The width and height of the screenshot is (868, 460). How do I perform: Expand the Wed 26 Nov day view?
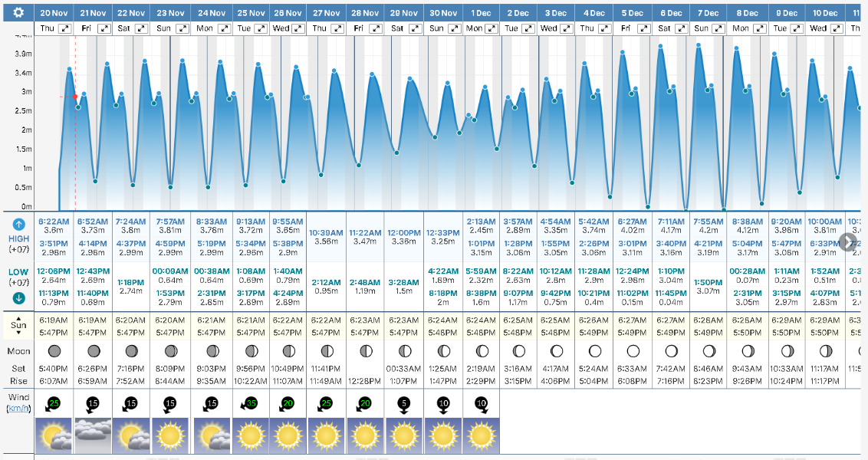[298, 28]
